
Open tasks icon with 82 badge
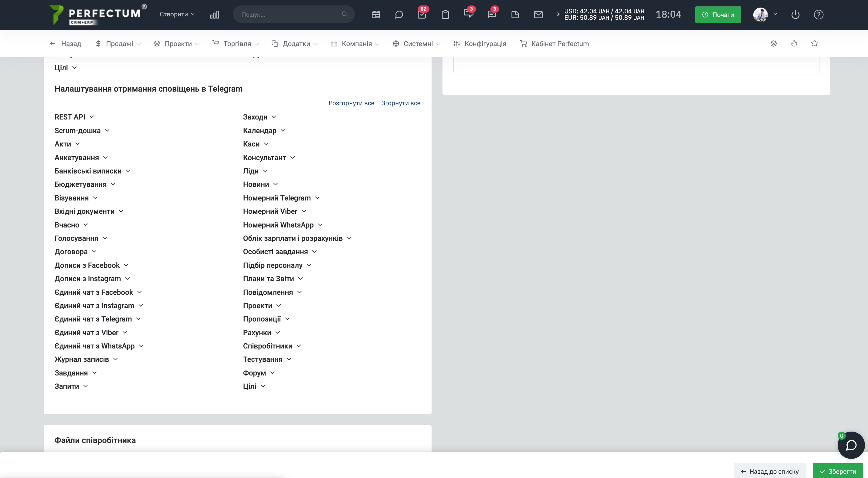[x=422, y=15]
